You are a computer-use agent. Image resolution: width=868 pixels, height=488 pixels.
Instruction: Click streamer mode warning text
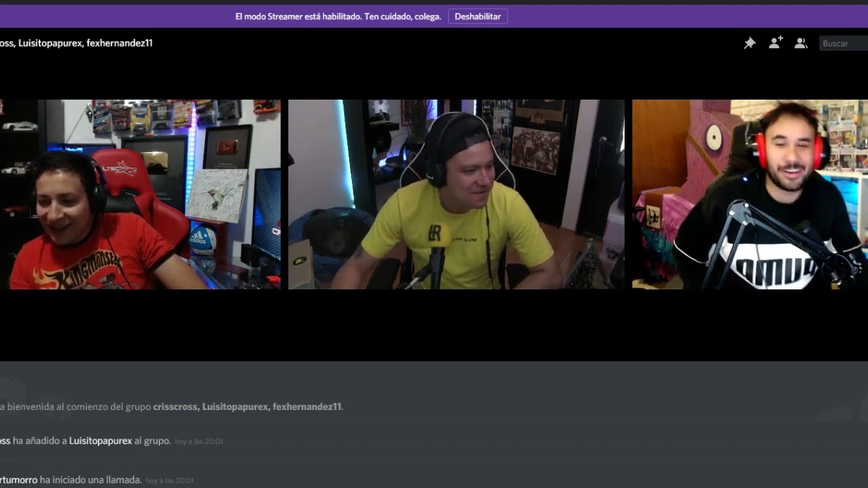338,16
